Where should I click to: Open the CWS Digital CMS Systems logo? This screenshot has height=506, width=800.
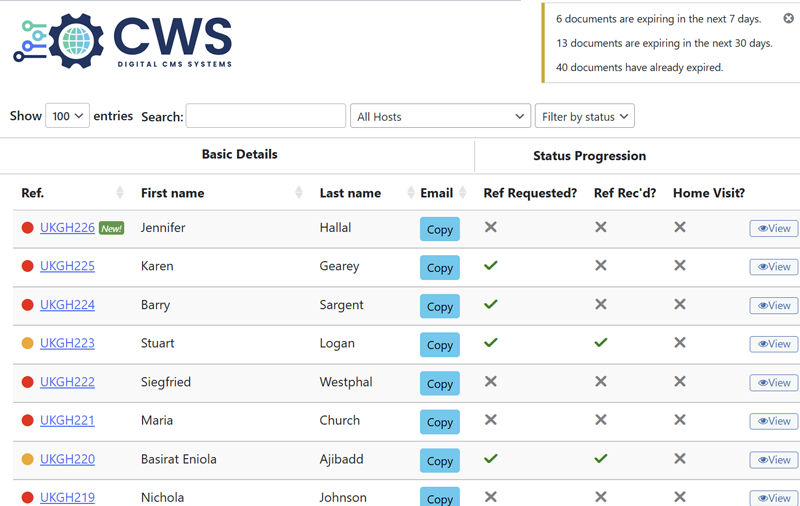point(122,41)
